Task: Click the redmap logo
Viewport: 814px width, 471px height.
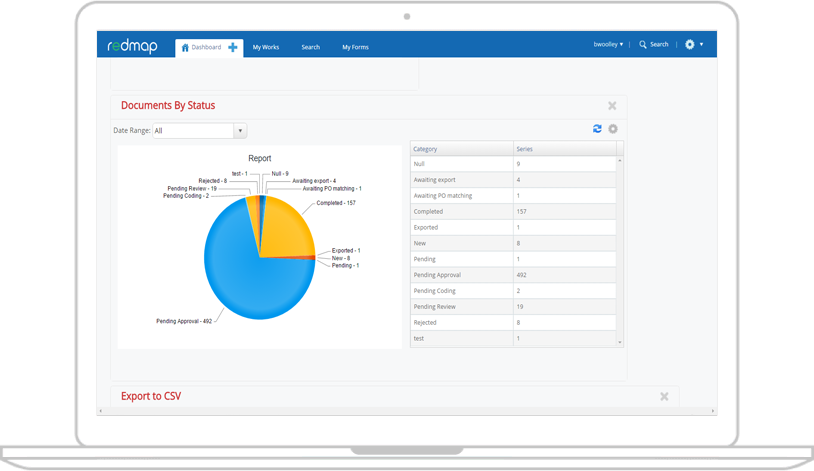Action: click(132, 46)
